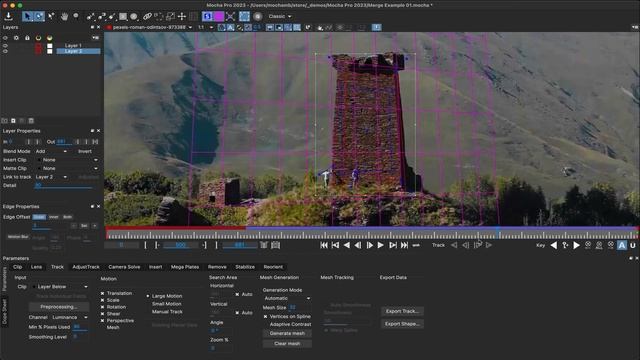Pick the Create Ellipse shape tool
640x360 pixels.
click(x=134, y=16)
